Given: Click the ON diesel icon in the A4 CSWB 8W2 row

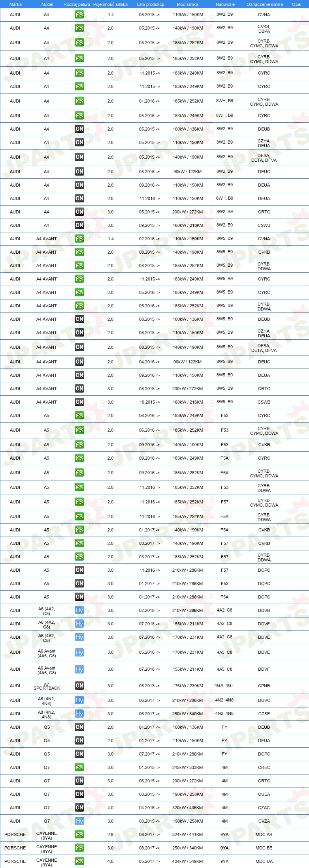Looking at the screenshot, I should (x=79, y=225).
